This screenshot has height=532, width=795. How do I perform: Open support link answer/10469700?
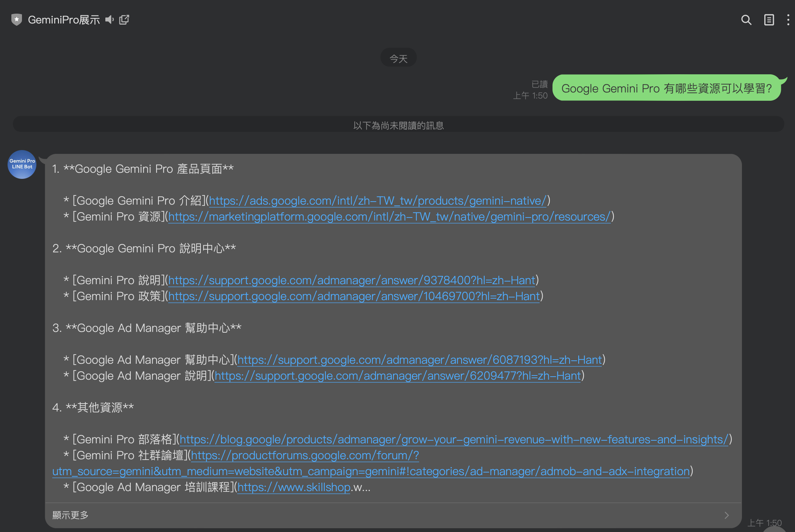click(x=354, y=296)
